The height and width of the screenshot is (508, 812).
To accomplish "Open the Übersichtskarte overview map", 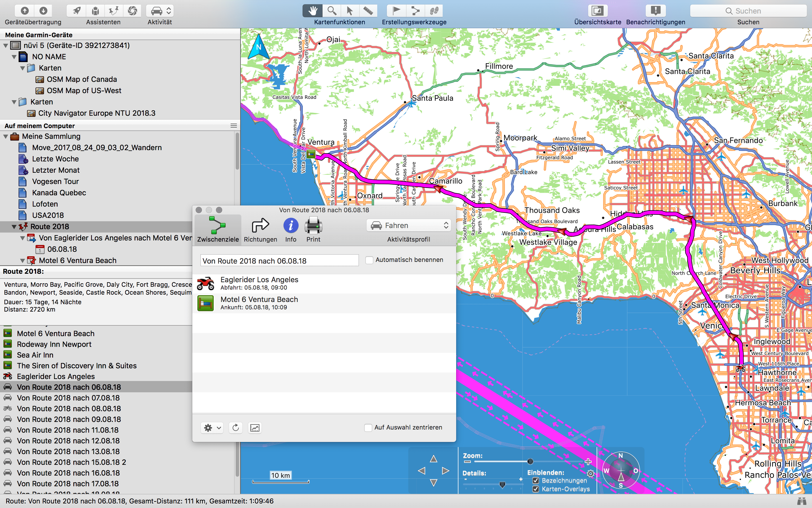I will point(598,11).
